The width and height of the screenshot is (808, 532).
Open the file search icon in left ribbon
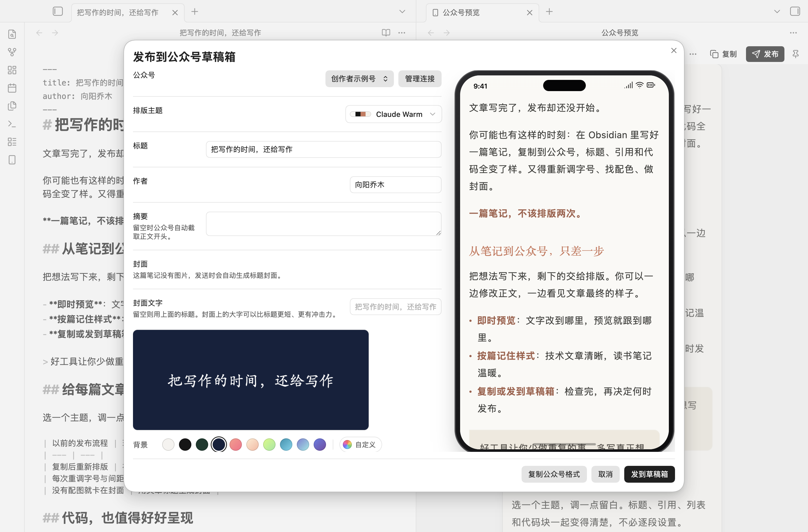[x=12, y=34]
